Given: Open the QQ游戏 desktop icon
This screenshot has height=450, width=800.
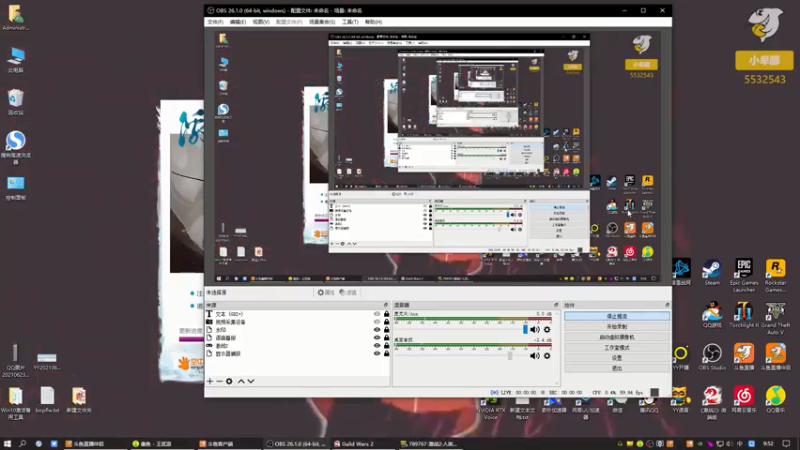Looking at the screenshot, I should pyautogui.click(x=712, y=315).
